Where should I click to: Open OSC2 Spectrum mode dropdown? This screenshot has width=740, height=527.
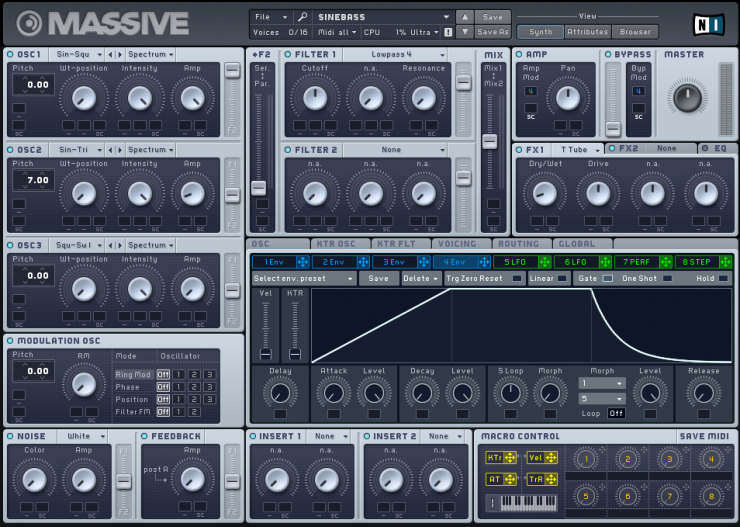coord(151,150)
